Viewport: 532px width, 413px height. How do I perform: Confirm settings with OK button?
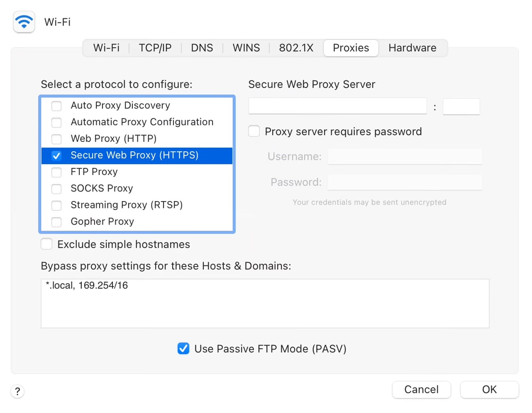pos(489,389)
